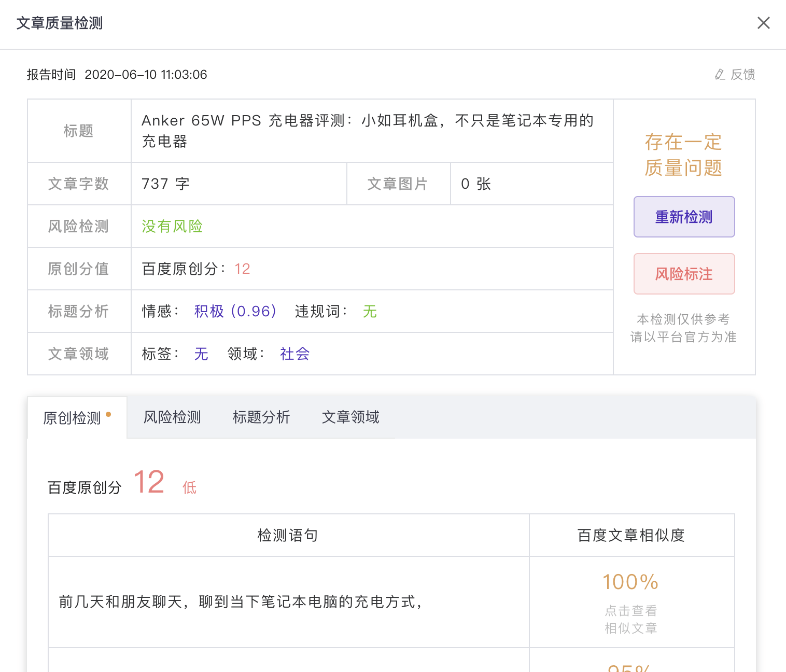Switch to the 标题分析 tab
The image size is (786, 672).
click(261, 417)
